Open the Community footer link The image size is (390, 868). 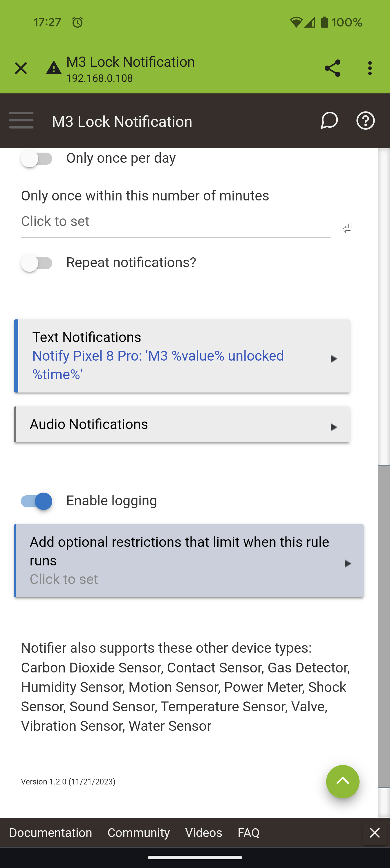pos(138,833)
